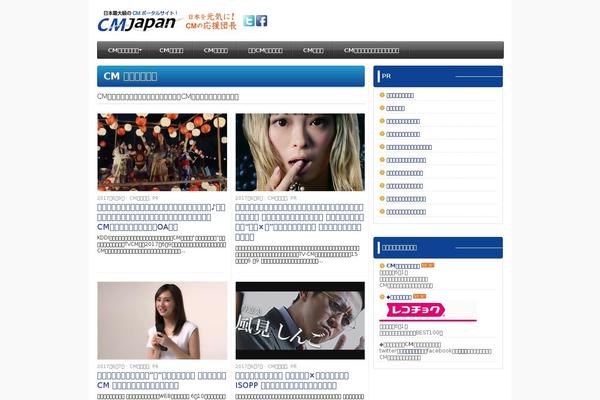Open headline under microphone woman thumbnail
This screenshot has width=600, height=400.
coord(161,380)
